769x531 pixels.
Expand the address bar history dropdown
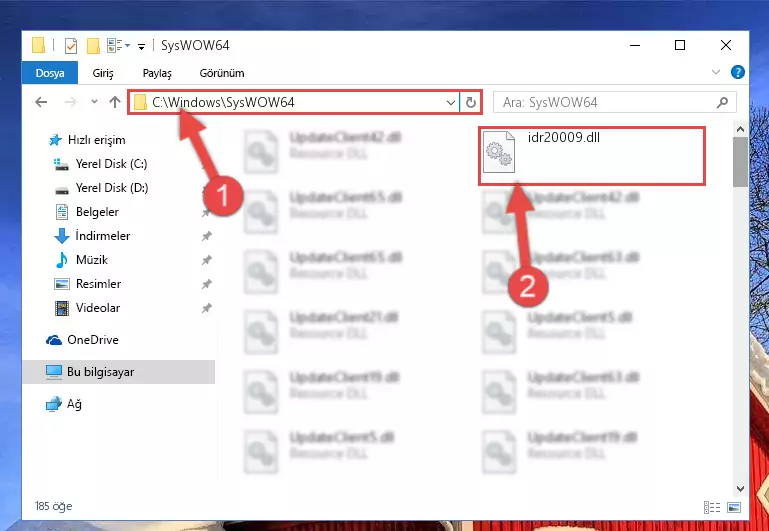click(x=450, y=102)
